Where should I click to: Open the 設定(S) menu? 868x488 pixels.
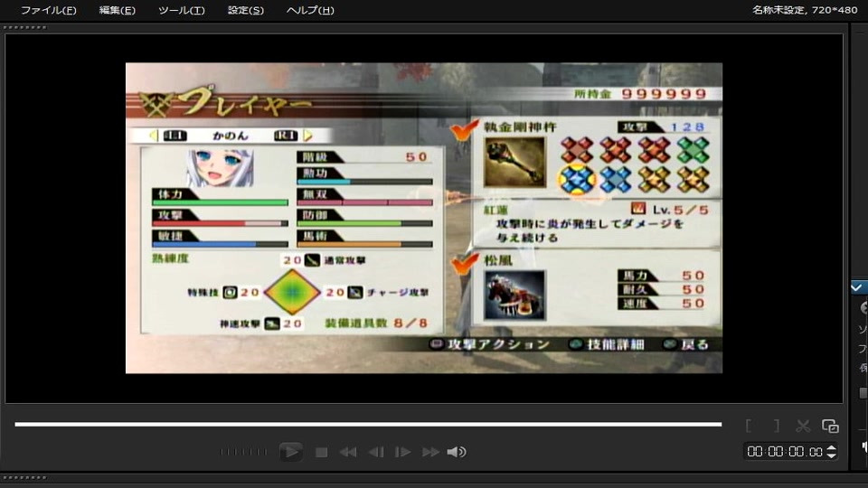(245, 10)
